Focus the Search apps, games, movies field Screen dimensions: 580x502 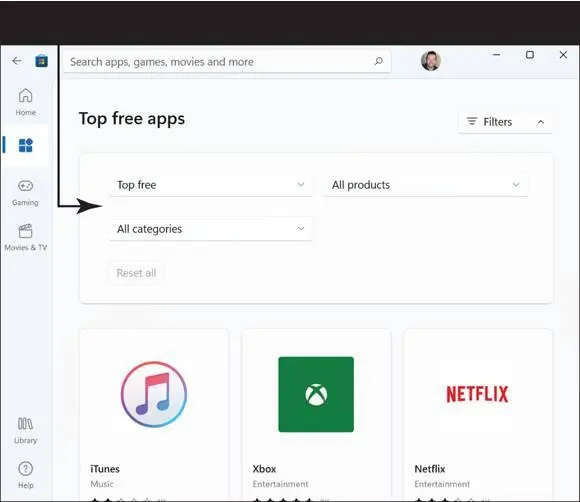tap(227, 62)
